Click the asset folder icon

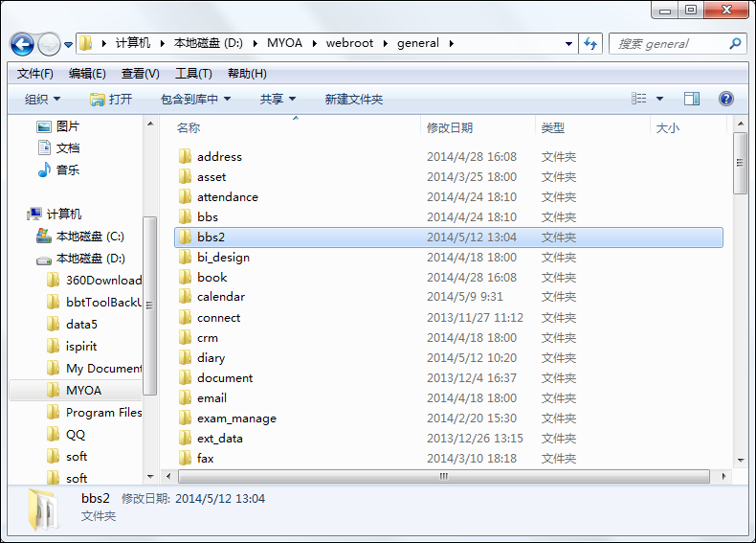coord(185,176)
